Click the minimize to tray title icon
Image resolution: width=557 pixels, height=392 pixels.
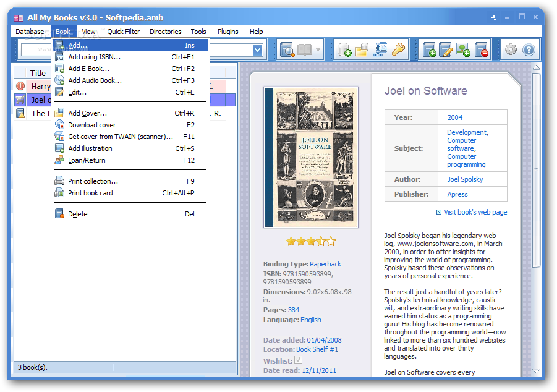pos(494,17)
